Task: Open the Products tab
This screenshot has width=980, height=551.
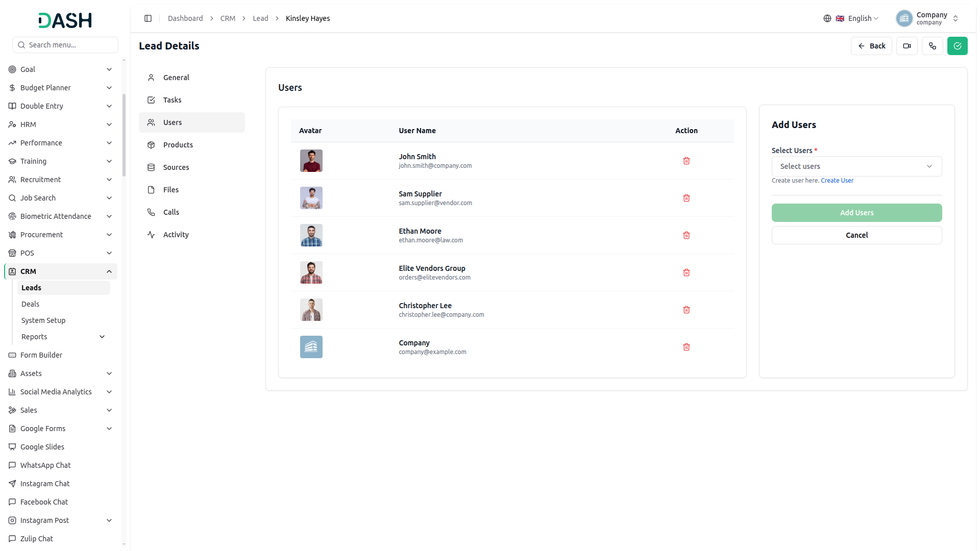Action: (192, 145)
